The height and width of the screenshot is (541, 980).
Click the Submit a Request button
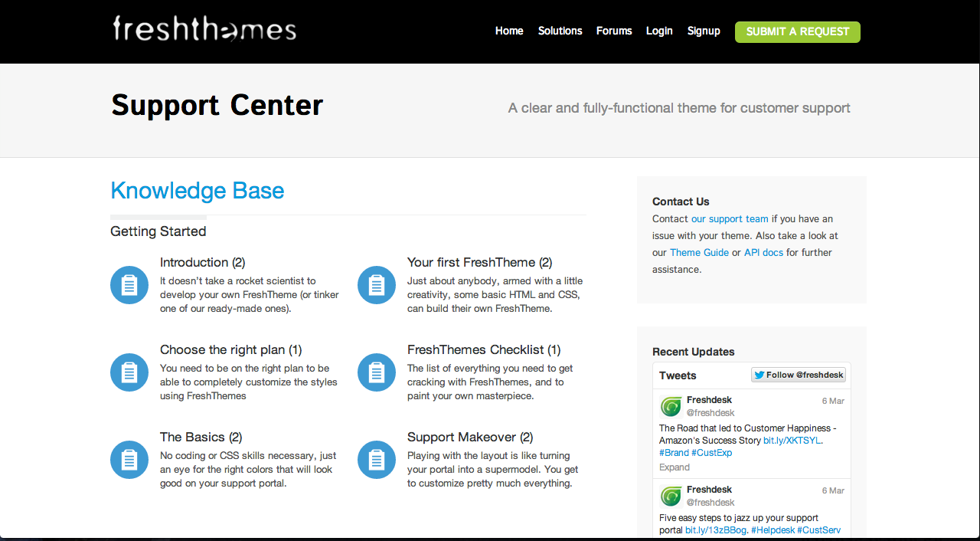pyautogui.click(x=798, y=32)
